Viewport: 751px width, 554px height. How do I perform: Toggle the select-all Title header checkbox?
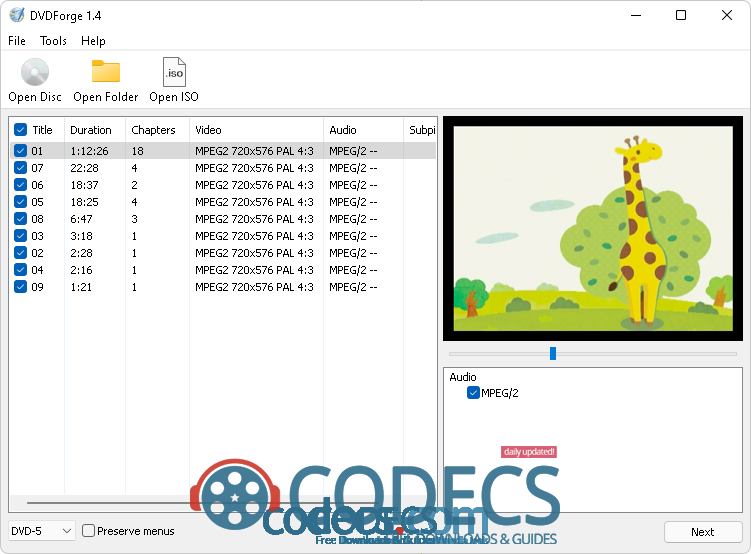20,130
